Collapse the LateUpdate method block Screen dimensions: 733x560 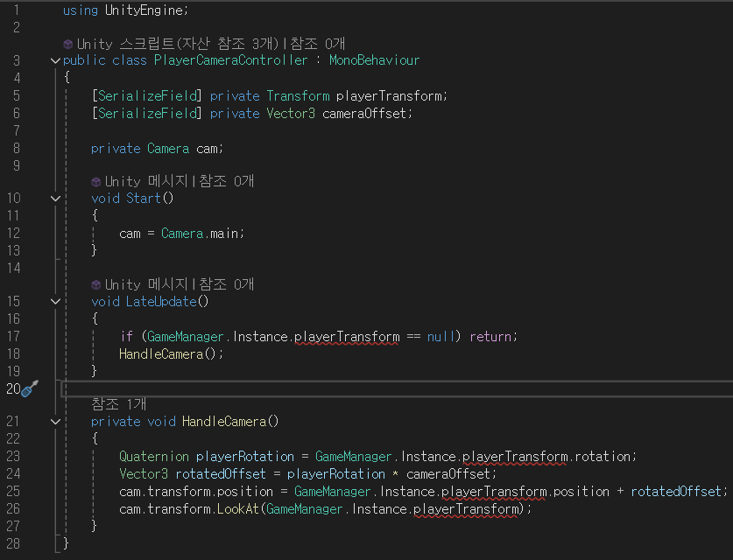(55, 302)
